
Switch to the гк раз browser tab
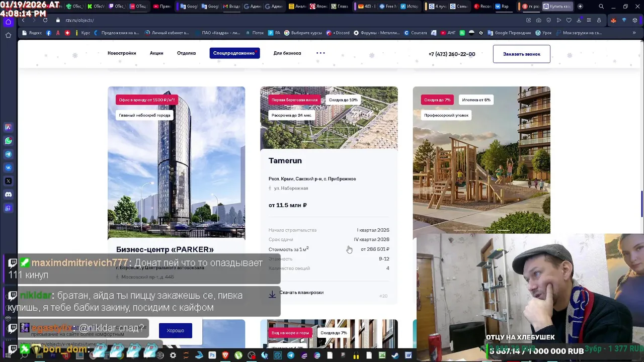[x=530, y=7]
